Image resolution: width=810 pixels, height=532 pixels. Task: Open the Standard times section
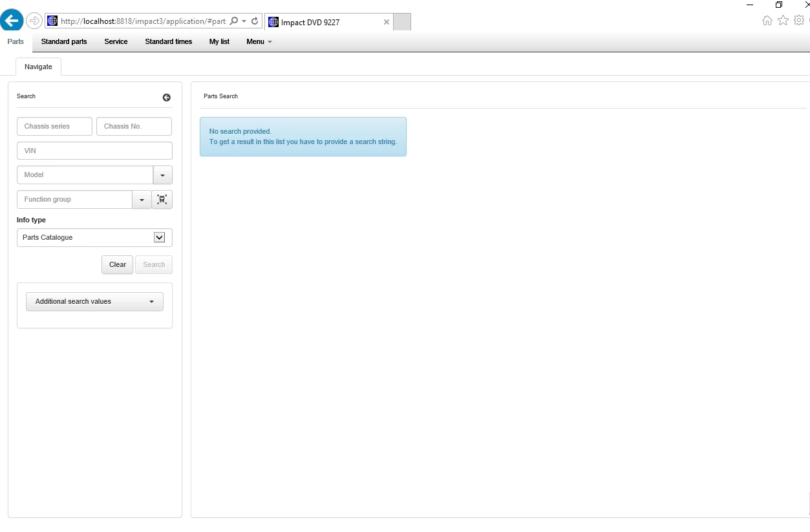[x=169, y=42]
